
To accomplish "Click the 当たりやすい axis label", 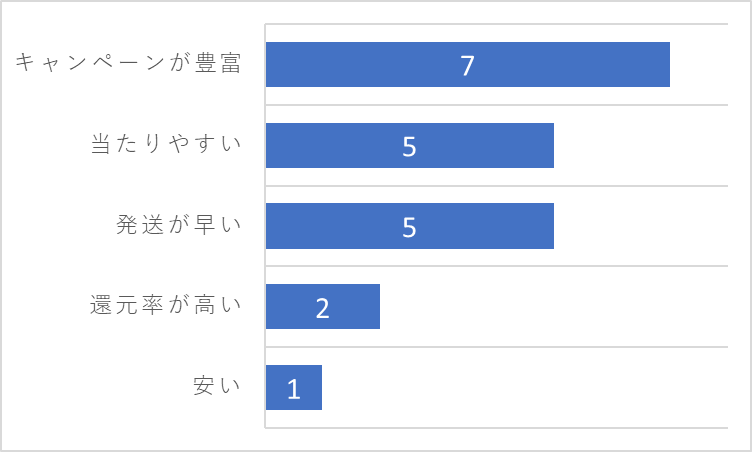I will tap(166, 143).
